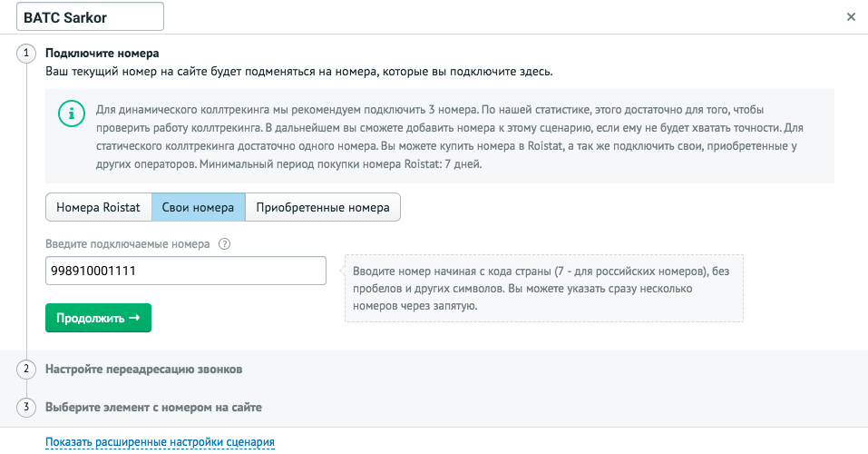The width and height of the screenshot is (868, 454).
Task: Click the step 1 number circle
Action: (x=26, y=54)
